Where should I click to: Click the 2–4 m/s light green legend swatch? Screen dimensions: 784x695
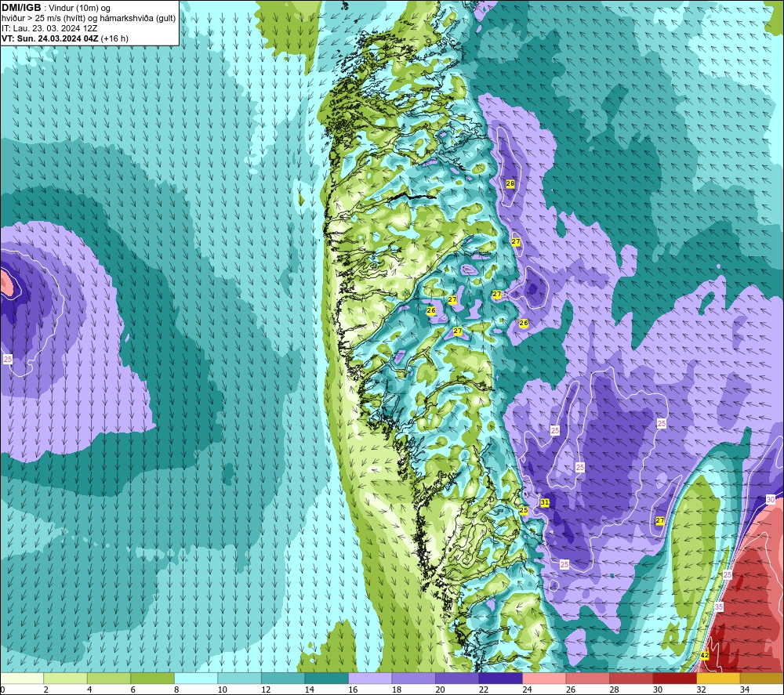[66, 679]
